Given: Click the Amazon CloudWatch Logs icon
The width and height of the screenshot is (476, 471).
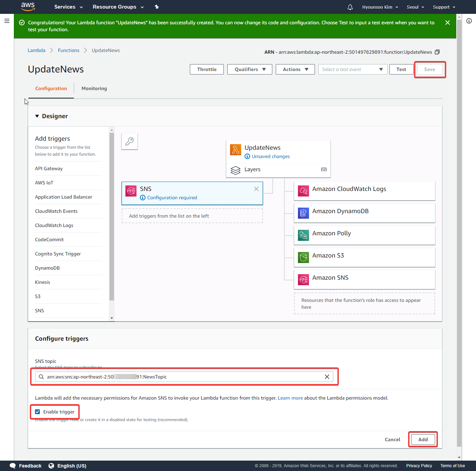Looking at the screenshot, I should point(303,191).
